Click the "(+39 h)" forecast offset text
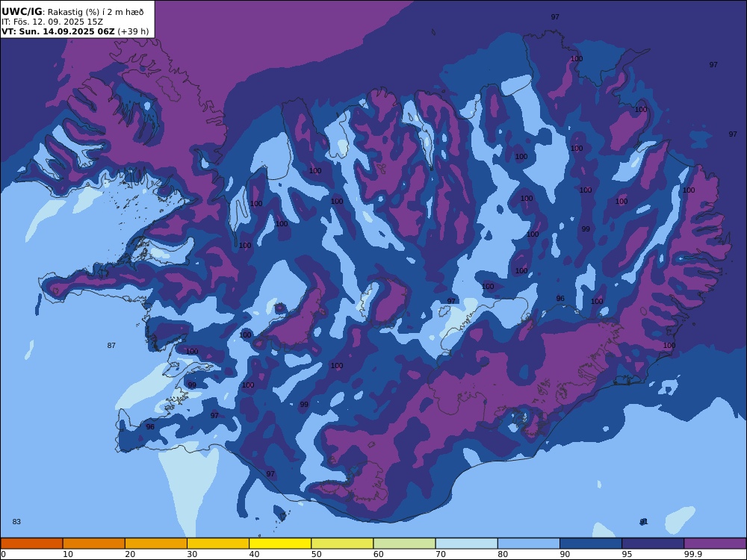 click(x=133, y=32)
